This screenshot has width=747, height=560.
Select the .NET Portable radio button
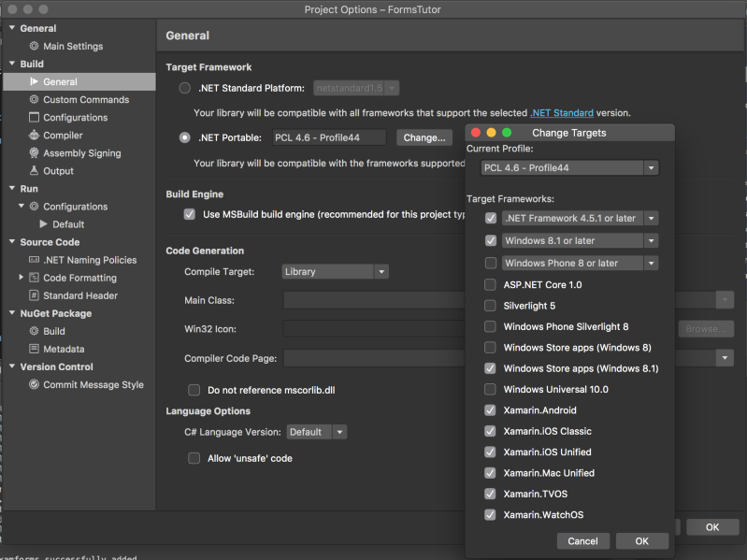point(185,137)
